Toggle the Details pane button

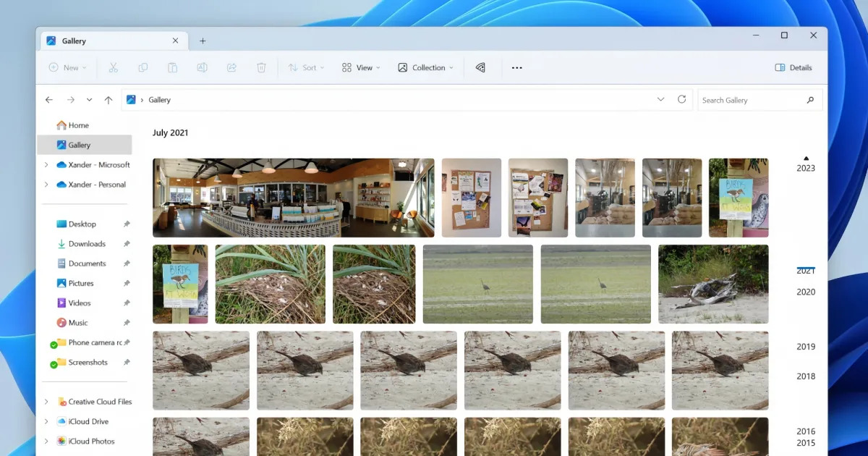point(793,67)
